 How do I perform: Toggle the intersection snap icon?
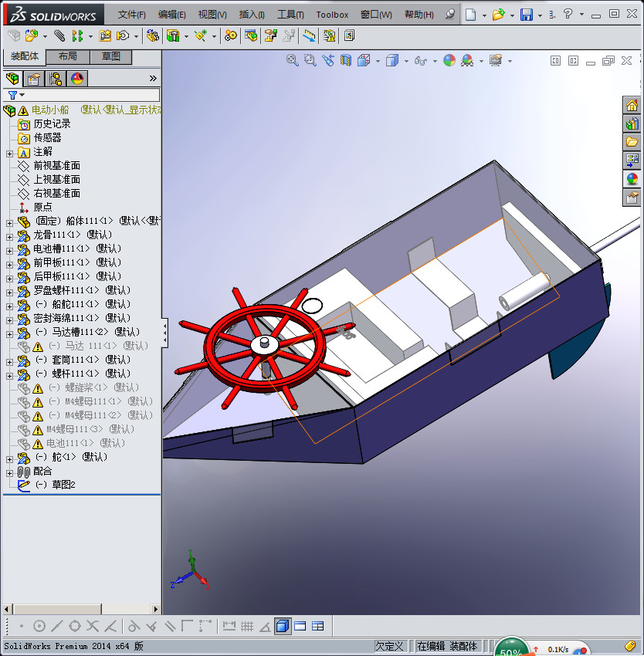pos(93,627)
